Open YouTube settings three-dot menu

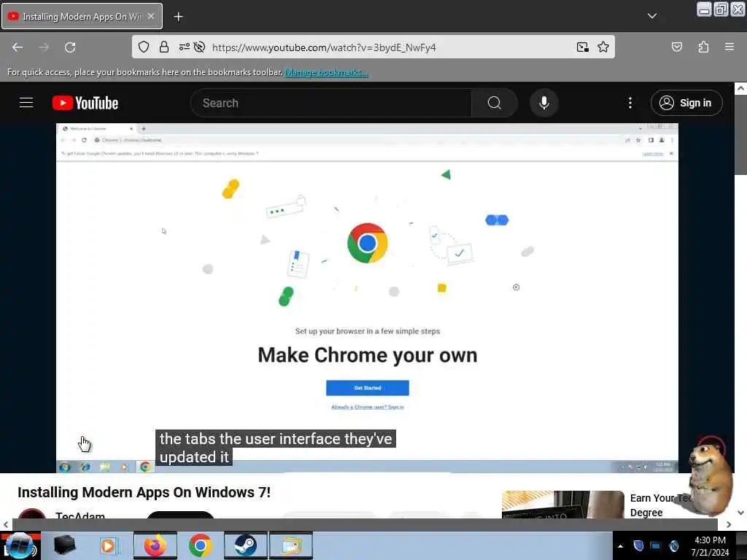(630, 103)
